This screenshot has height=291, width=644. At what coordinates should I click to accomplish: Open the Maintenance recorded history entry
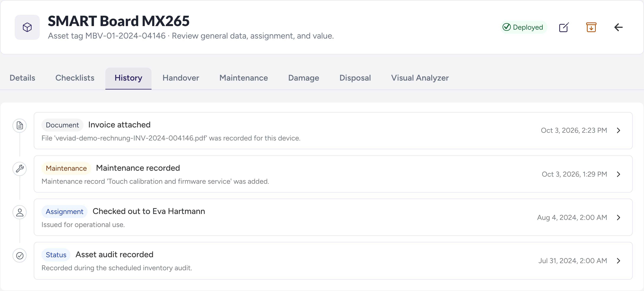click(333, 174)
